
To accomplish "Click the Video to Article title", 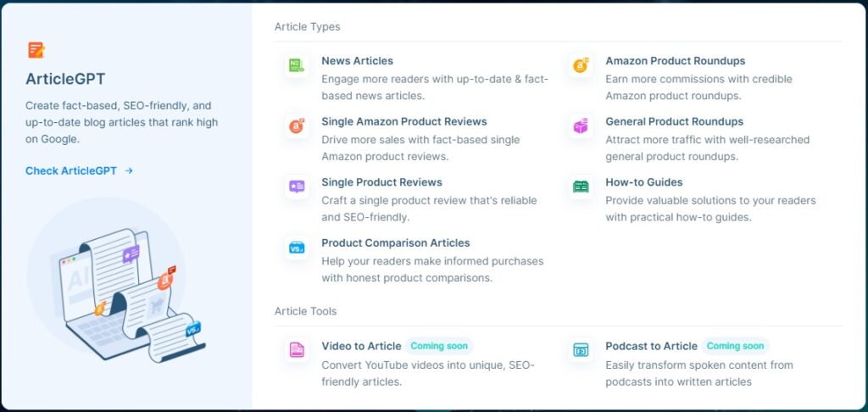I will [361, 346].
